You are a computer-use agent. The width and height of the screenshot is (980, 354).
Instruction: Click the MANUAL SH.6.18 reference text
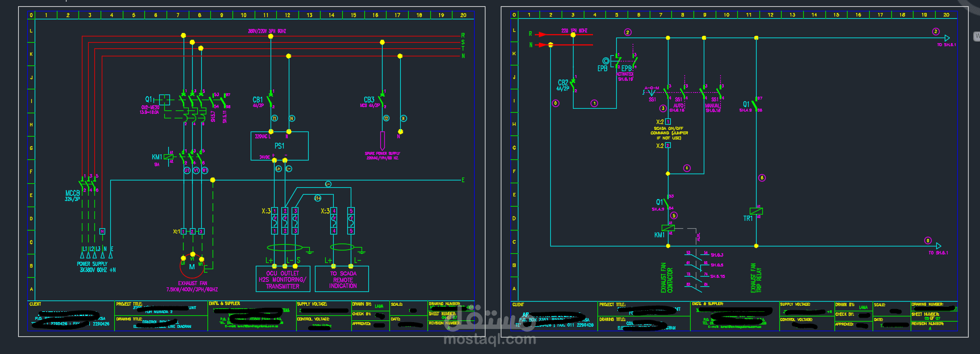[713, 108]
